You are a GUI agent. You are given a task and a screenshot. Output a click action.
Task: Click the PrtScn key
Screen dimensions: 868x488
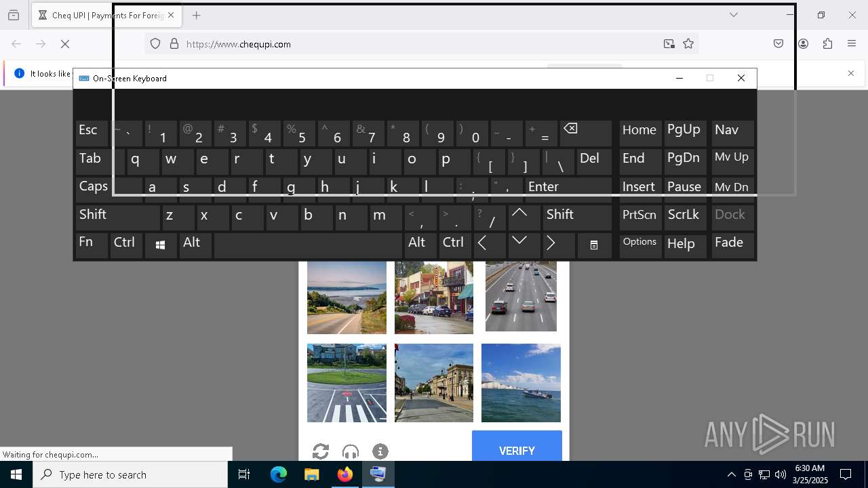tap(640, 218)
